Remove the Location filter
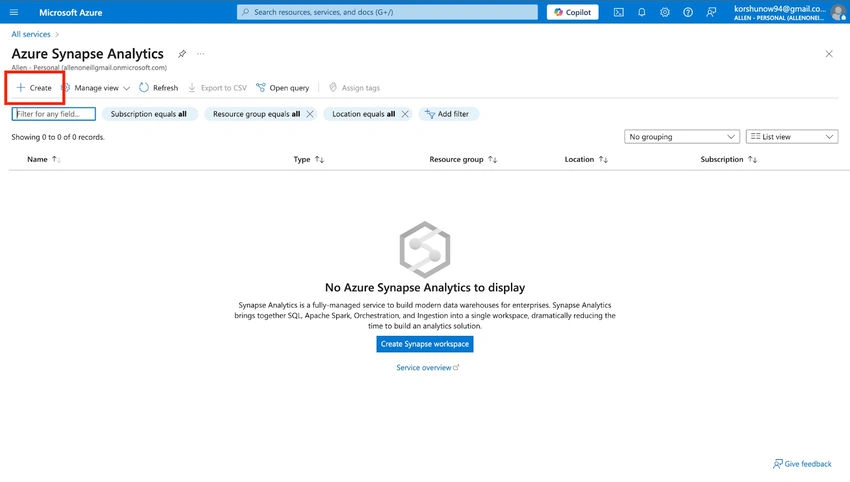The width and height of the screenshot is (850, 482). coord(405,114)
